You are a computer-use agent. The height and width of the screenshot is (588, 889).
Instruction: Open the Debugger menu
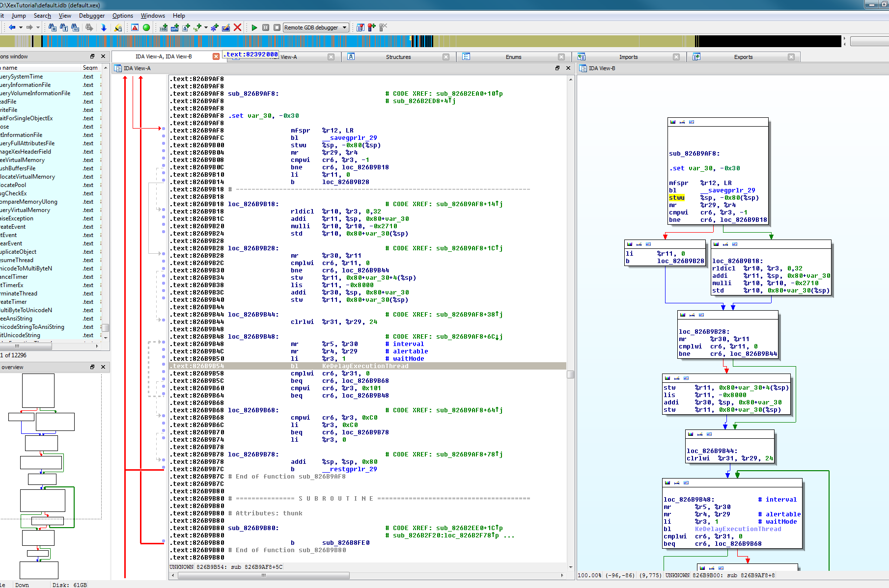coord(91,16)
